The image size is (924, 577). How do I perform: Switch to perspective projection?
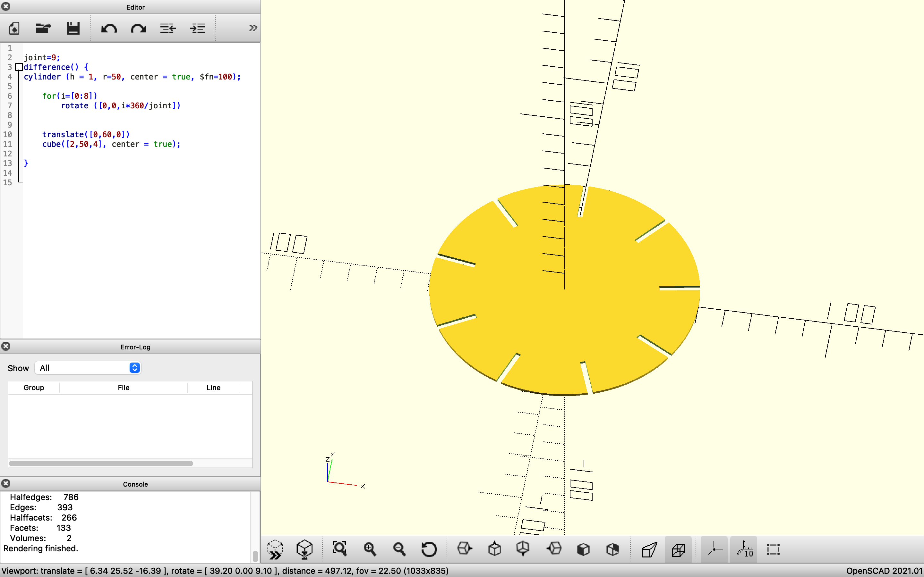pyautogui.click(x=649, y=549)
